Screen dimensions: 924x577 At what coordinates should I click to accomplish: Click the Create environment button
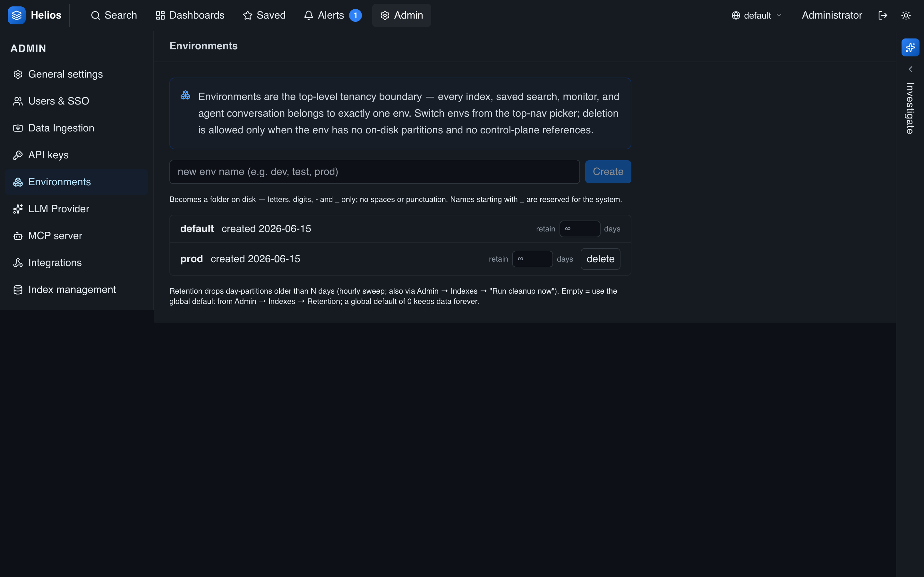(608, 172)
